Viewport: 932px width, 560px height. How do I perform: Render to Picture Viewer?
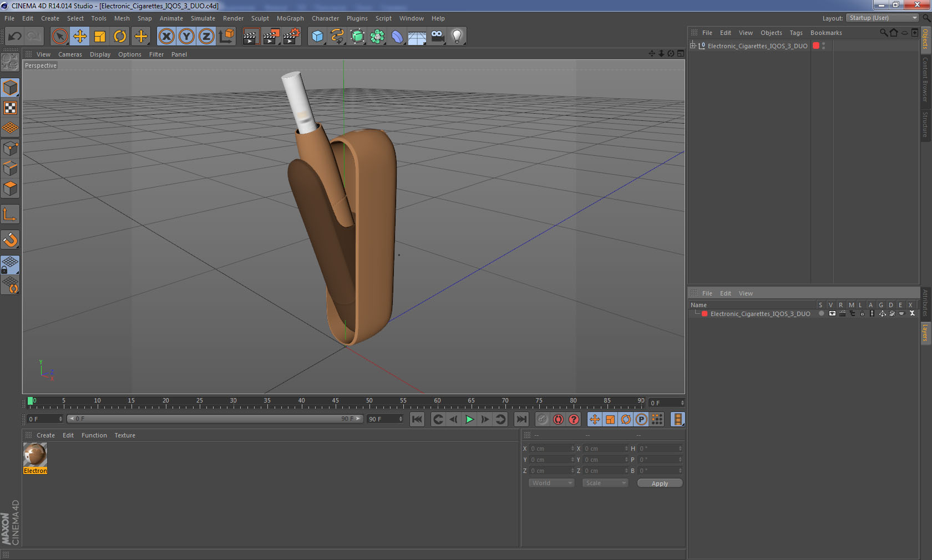[x=271, y=37]
